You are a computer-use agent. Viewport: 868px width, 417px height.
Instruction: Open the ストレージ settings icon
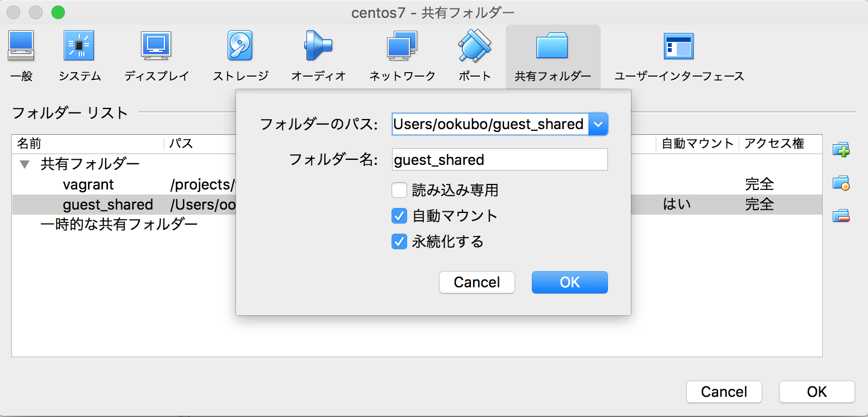tap(239, 46)
